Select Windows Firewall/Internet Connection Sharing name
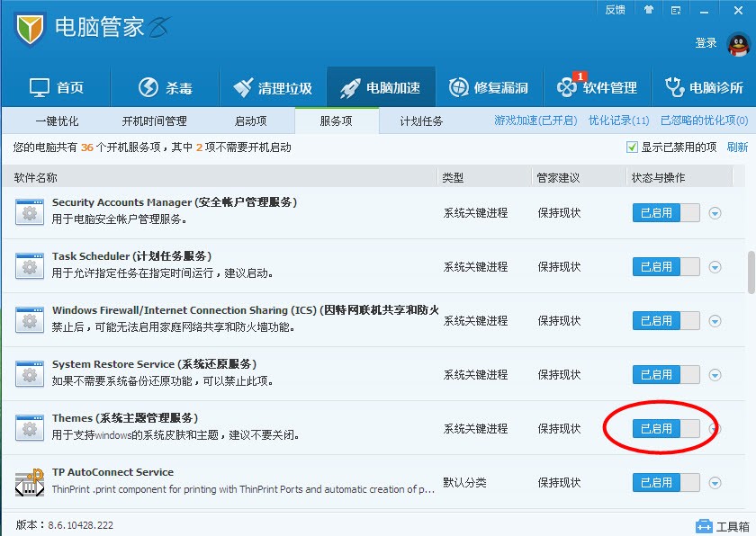The width and height of the screenshot is (756, 536). 246,310
